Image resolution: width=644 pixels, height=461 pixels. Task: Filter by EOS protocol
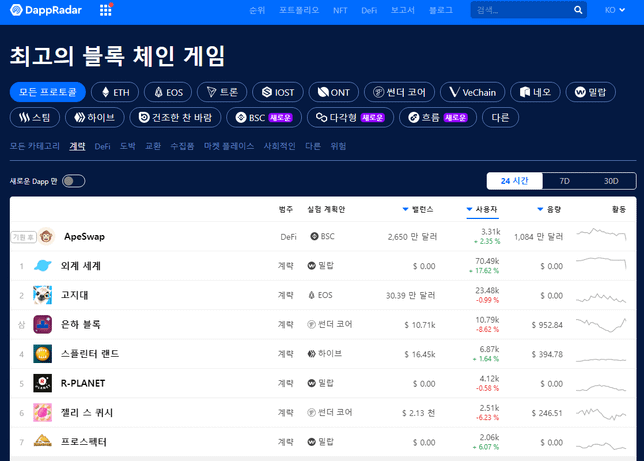168,92
